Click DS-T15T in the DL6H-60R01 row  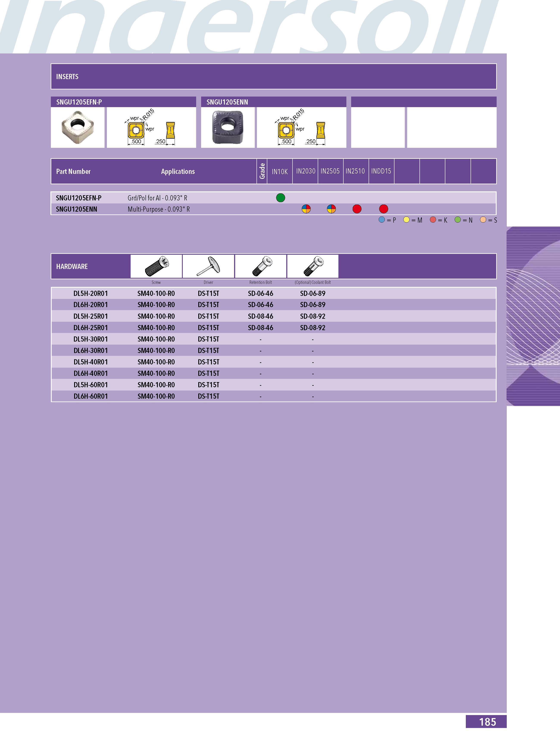point(208,396)
